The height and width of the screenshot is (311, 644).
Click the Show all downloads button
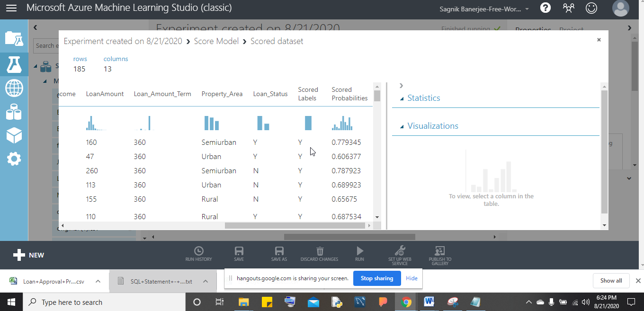(x=611, y=281)
